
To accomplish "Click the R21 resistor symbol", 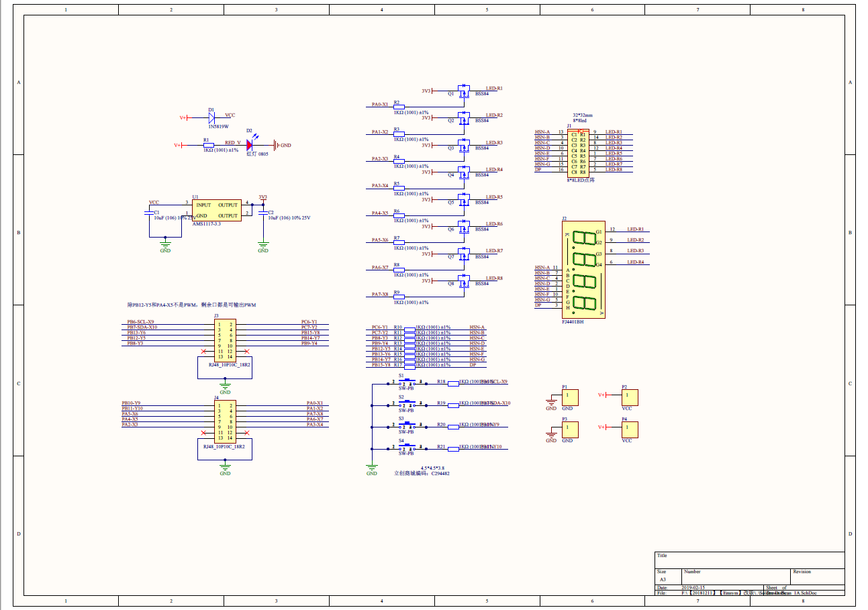I will tap(453, 448).
